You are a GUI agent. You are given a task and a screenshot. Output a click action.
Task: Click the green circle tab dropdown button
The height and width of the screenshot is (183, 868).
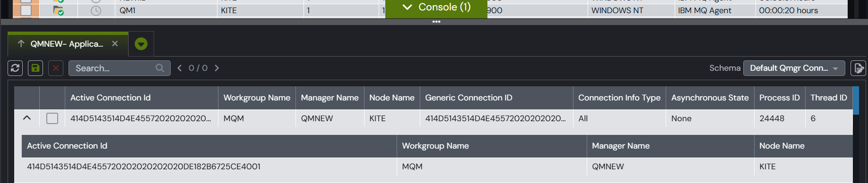(x=141, y=44)
